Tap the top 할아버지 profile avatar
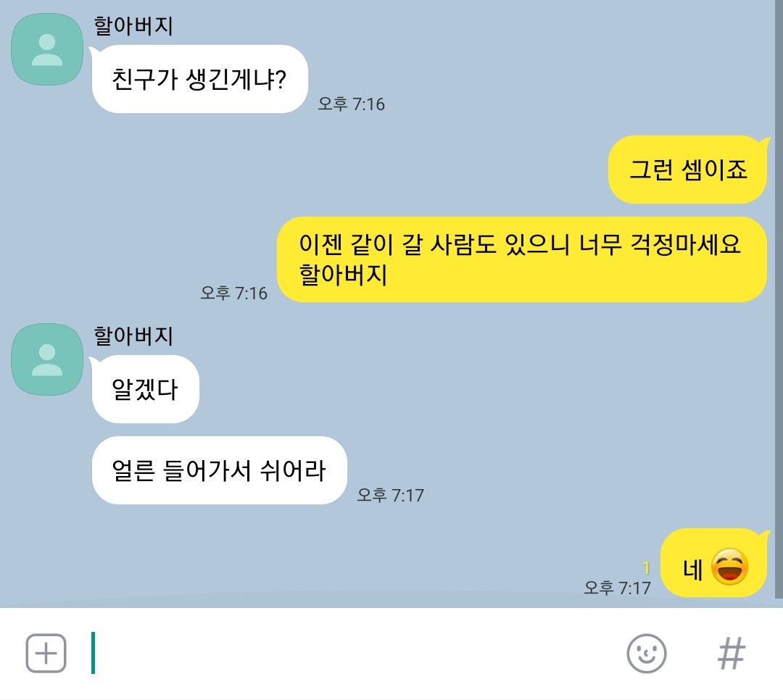This screenshot has width=783, height=700. click(47, 49)
